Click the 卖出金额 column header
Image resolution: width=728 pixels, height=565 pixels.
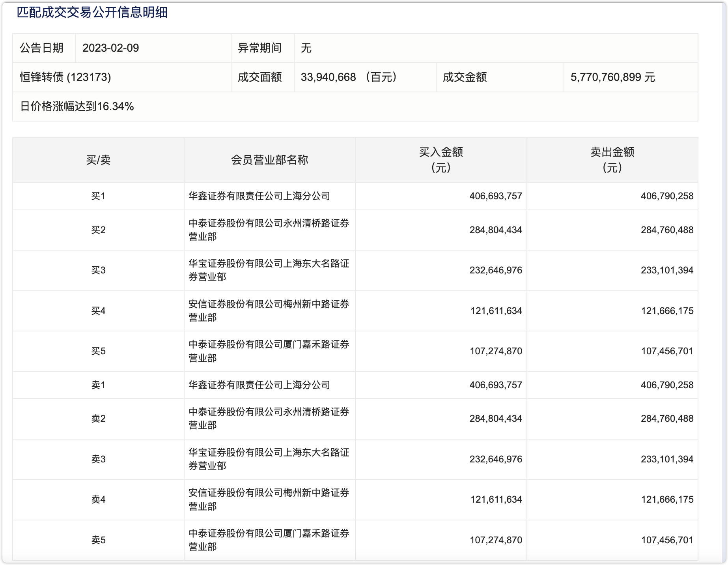point(612,160)
